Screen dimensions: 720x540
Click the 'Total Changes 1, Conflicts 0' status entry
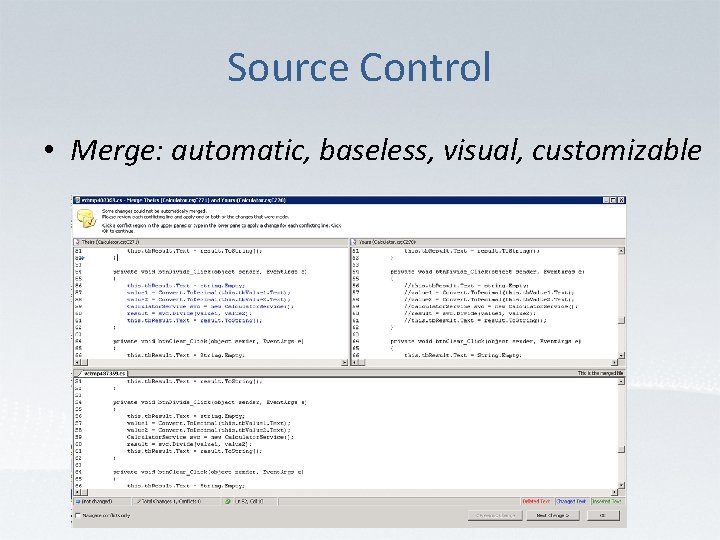(x=171, y=501)
